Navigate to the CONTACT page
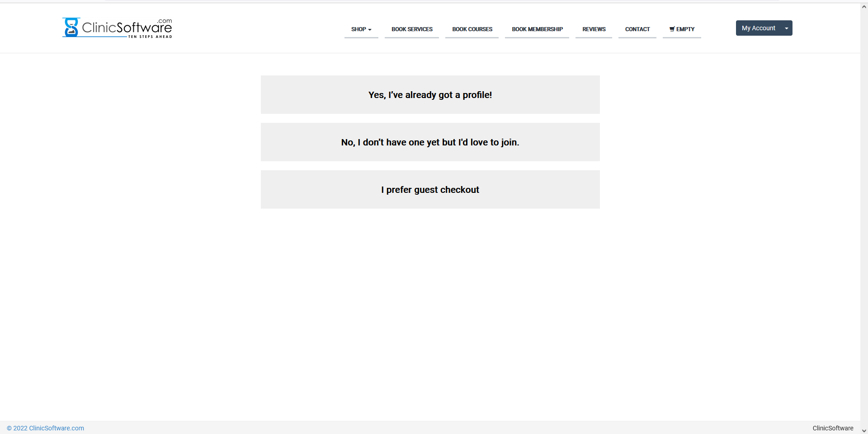This screenshot has width=868, height=434. coord(637,29)
